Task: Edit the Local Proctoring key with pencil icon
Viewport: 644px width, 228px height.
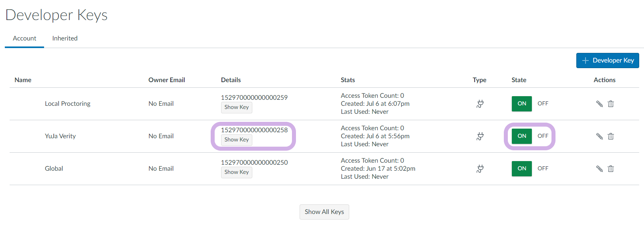Action: tap(599, 104)
